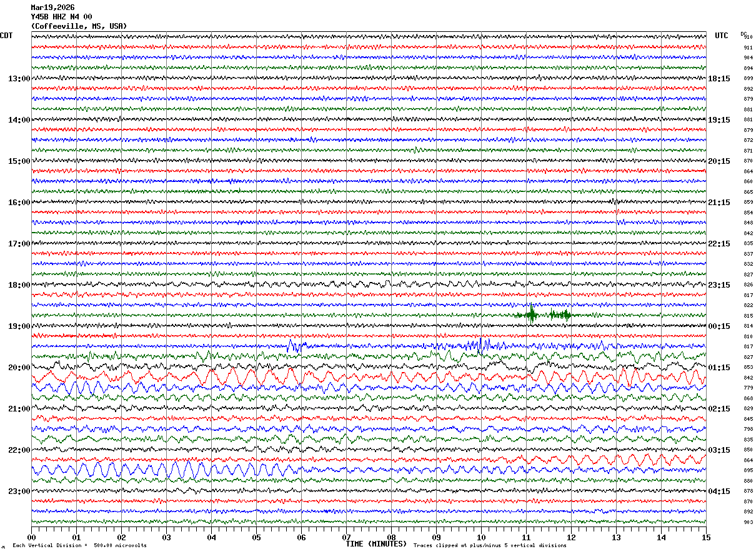The height and width of the screenshot is (554, 756).
Task: Select the Y45B HHZ N4 00 station title
Action: click(61, 17)
